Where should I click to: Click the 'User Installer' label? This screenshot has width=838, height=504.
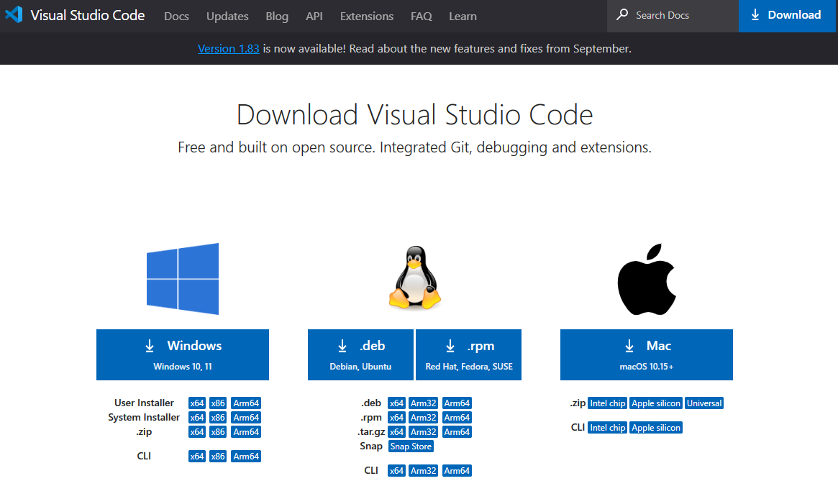click(144, 403)
